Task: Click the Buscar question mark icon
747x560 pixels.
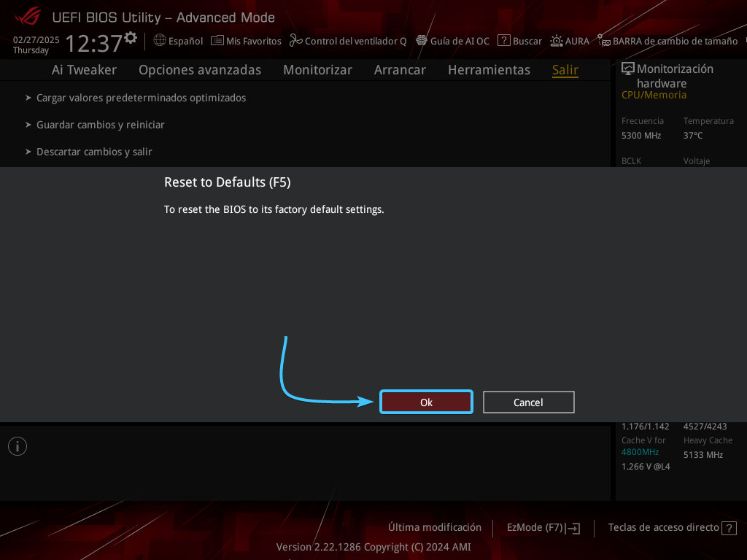Action: pos(503,41)
